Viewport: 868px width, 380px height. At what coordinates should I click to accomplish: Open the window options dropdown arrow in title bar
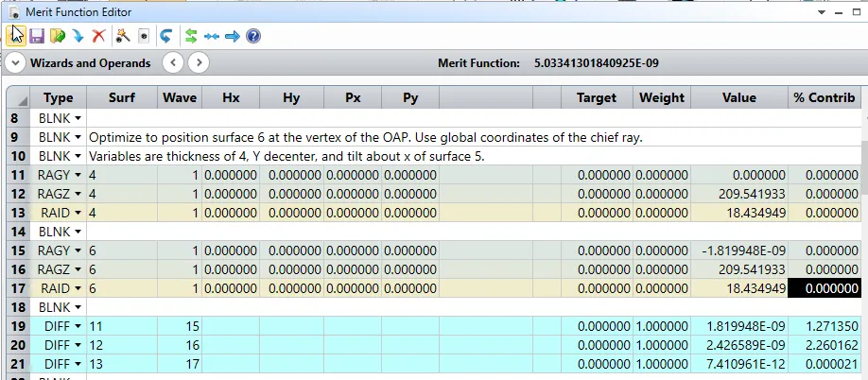(820, 11)
